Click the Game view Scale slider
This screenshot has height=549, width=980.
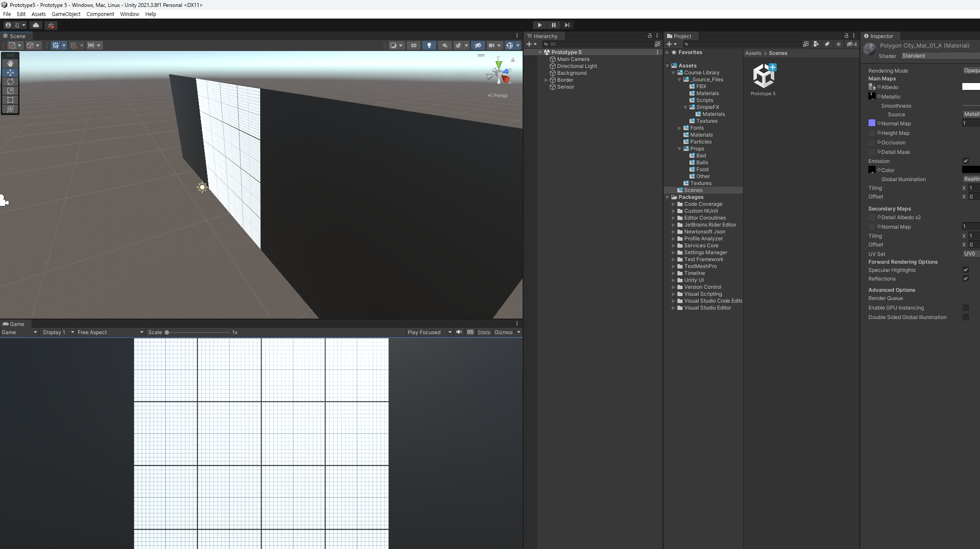pyautogui.click(x=198, y=332)
